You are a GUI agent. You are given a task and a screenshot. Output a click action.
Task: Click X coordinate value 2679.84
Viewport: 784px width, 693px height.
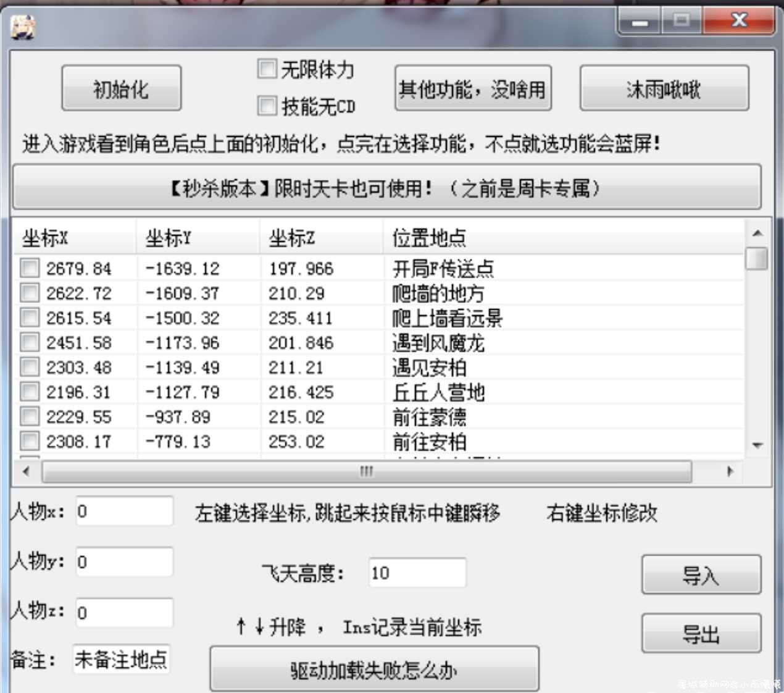pyautogui.click(x=78, y=269)
